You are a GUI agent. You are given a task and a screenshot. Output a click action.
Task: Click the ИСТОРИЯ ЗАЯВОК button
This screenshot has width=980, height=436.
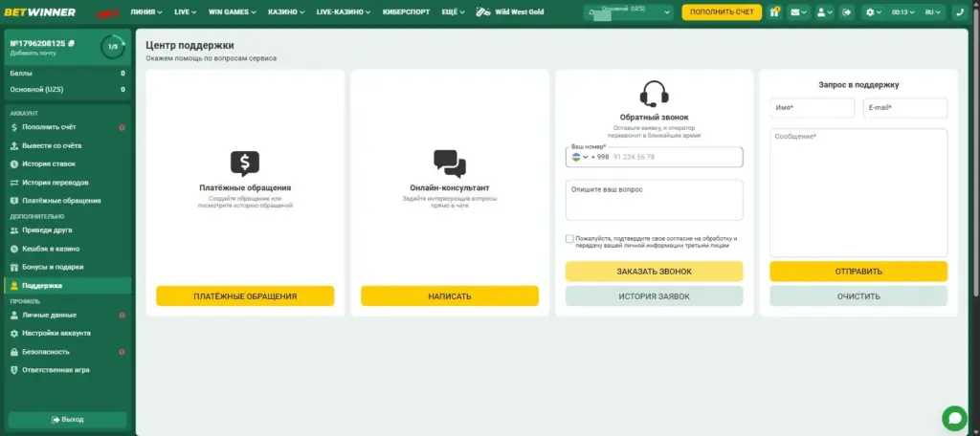pyautogui.click(x=655, y=296)
